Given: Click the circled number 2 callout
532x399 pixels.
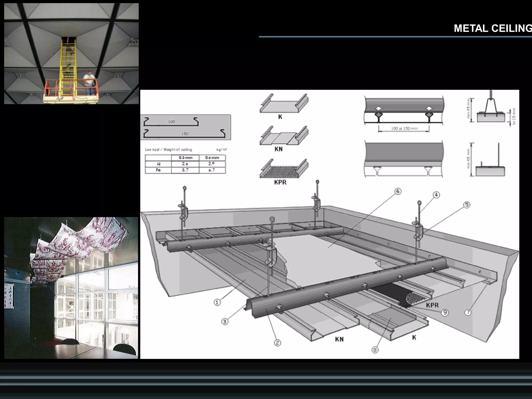Looking at the screenshot, I should tap(277, 343).
